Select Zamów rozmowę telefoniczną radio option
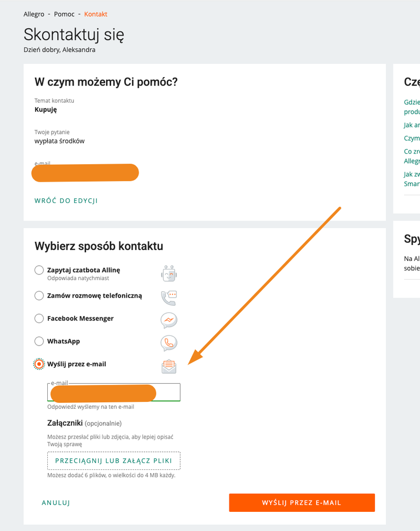The width and height of the screenshot is (420, 531). click(x=39, y=296)
